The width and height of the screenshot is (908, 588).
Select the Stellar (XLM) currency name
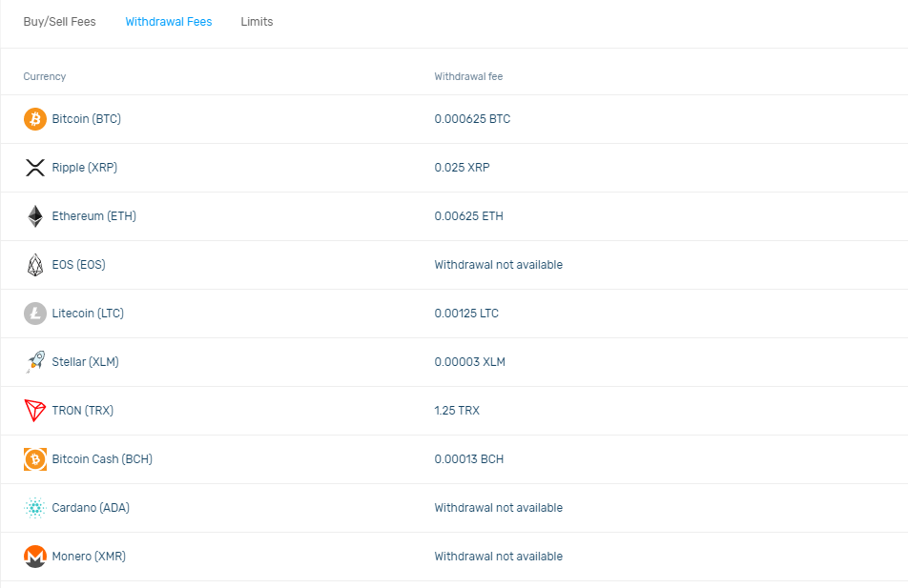[85, 362]
